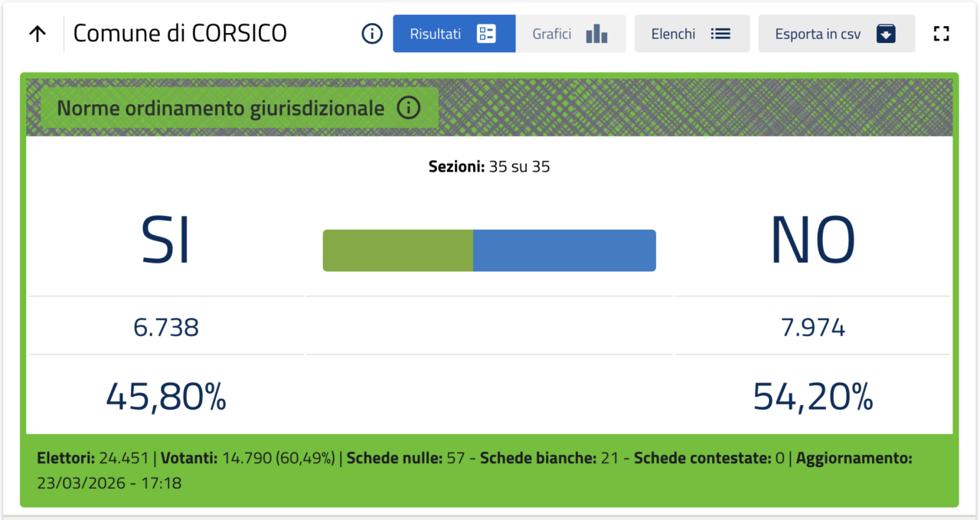The width and height of the screenshot is (980, 520).
Task: Click the Elenchi list lines icon
Action: [720, 34]
